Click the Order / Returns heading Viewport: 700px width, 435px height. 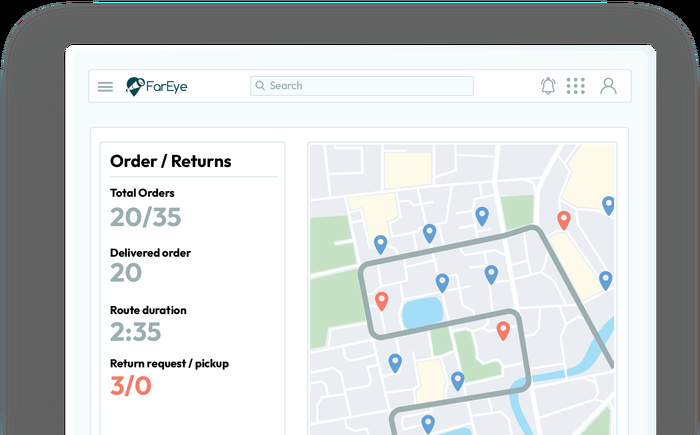pos(171,161)
